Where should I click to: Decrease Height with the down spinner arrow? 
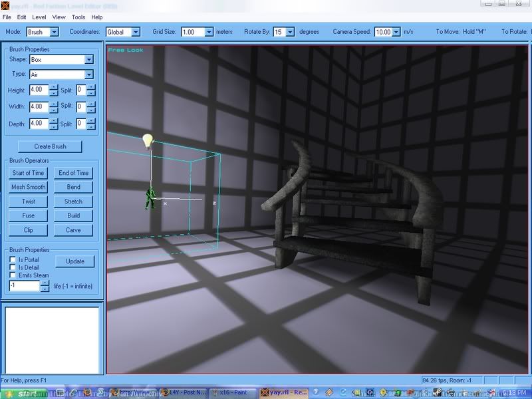click(54, 93)
